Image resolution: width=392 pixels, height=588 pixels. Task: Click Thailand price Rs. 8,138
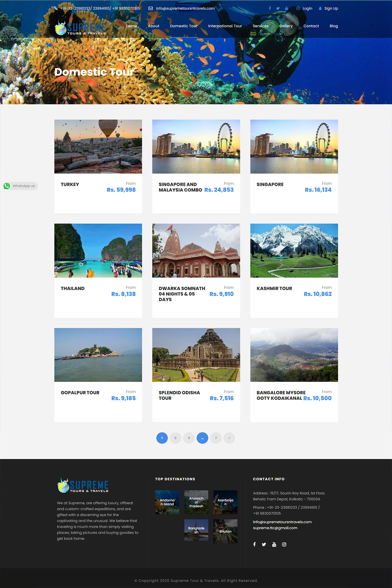(x=123, y=294)
